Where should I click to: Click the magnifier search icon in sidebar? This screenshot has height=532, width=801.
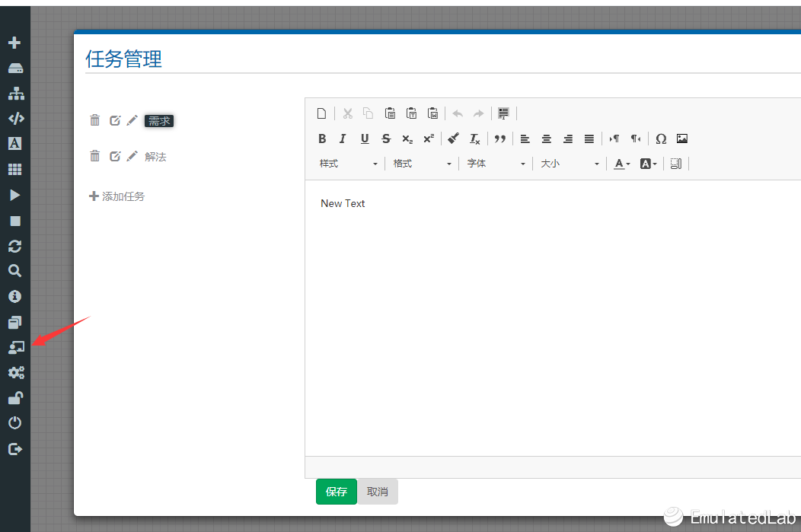[x=14, y=271]
